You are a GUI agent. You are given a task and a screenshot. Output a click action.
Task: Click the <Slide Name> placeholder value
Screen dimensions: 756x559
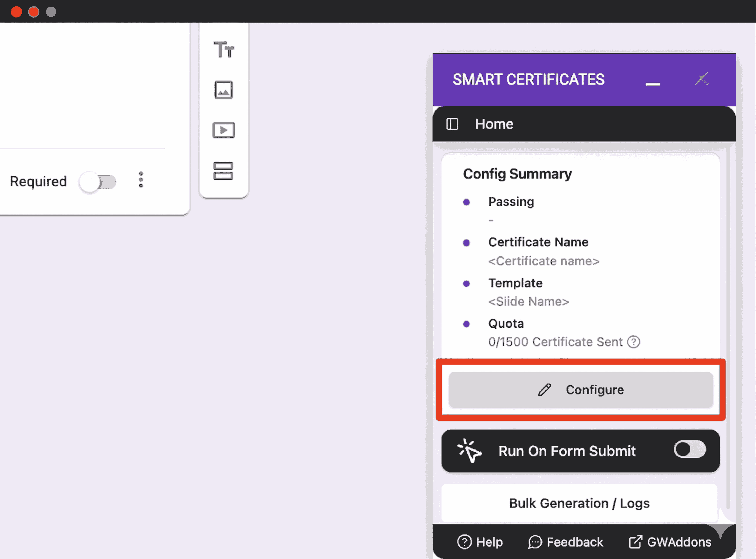[x=529, y=301]
